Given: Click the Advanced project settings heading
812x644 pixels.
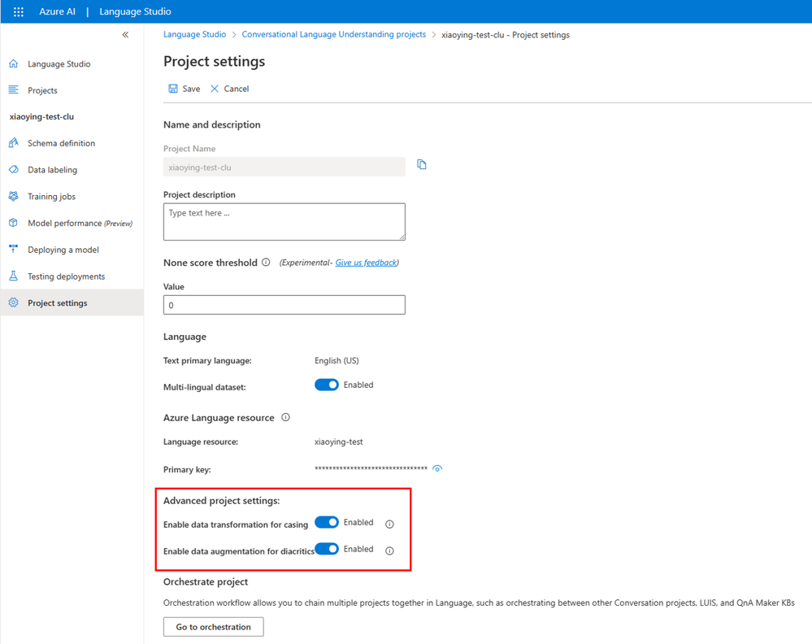Looking at the screenshot, I should pyautogui.click(x=222, y=501).
